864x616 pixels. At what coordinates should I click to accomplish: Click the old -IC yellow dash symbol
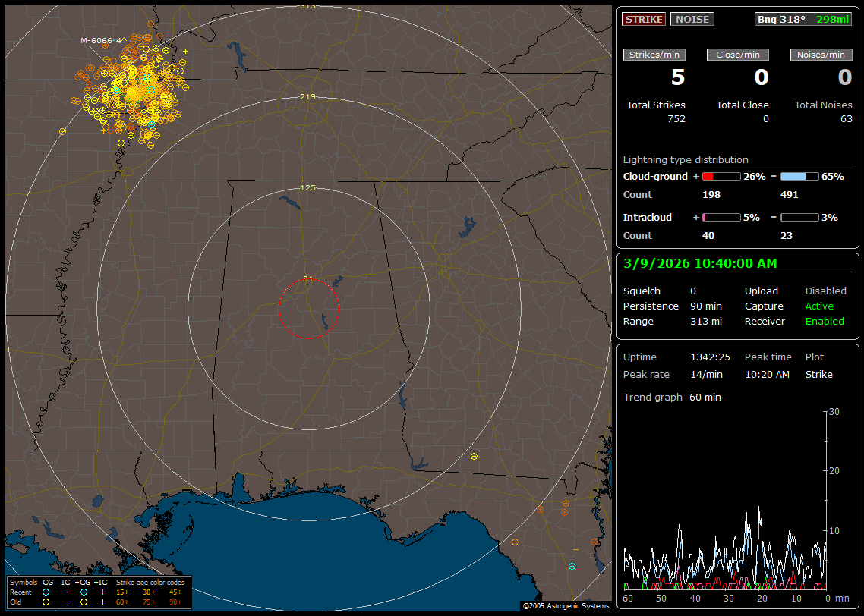(65, 602)
